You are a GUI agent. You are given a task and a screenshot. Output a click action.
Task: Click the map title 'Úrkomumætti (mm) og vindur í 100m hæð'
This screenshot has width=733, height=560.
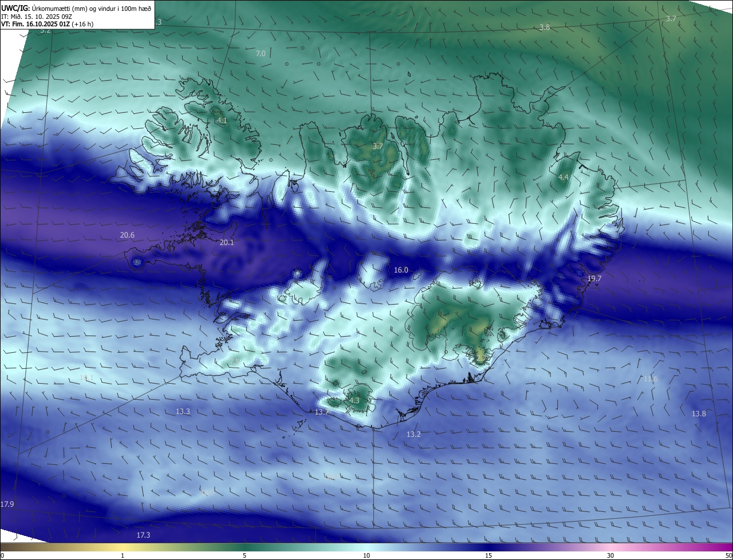(x=92, y=8)
